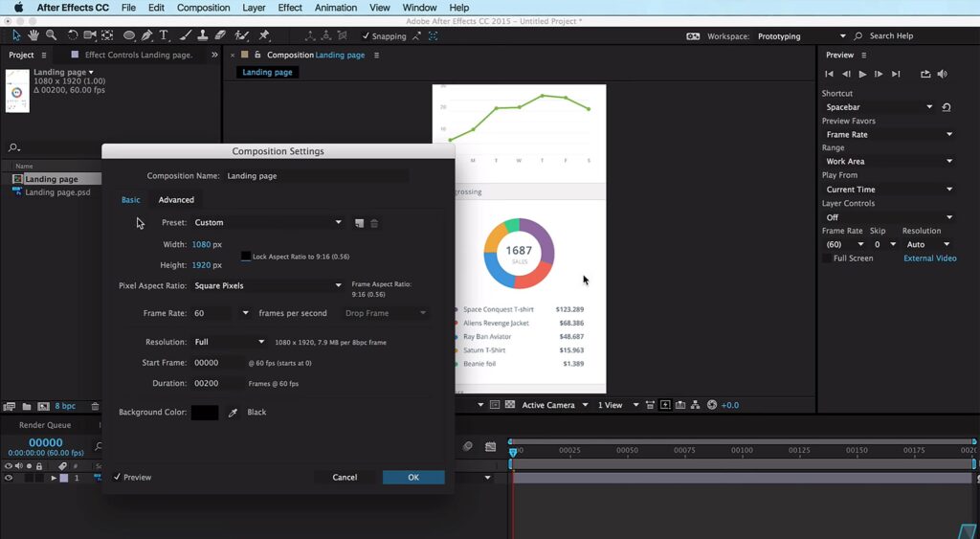Select the Zoom magnifier tool

click(51, 35)
